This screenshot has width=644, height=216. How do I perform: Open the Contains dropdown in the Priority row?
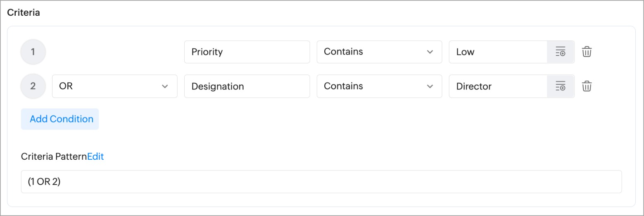coord(379,52)
